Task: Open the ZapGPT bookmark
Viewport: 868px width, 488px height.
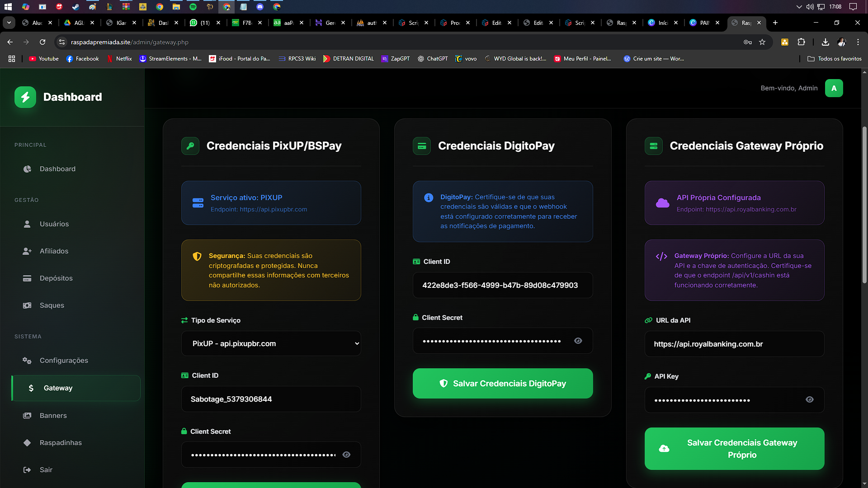Action: (x=396, y=59)
